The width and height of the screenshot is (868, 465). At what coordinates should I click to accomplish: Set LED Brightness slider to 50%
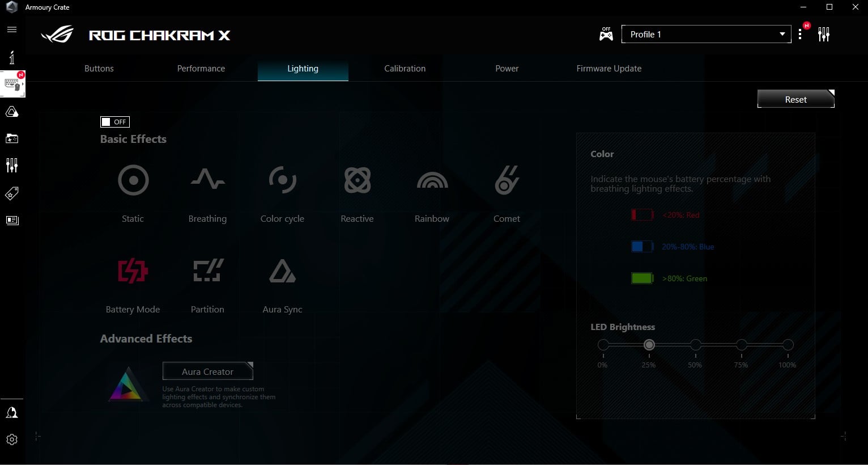(695, 345)
